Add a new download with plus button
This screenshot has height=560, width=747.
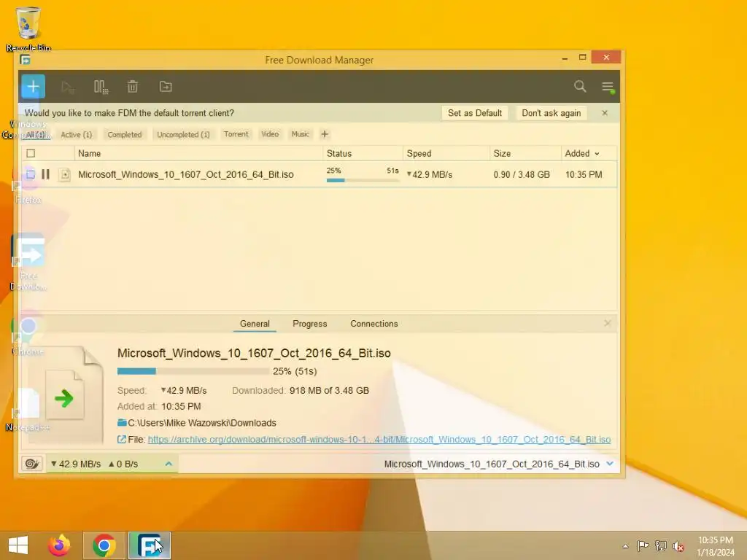pos(33,86)
